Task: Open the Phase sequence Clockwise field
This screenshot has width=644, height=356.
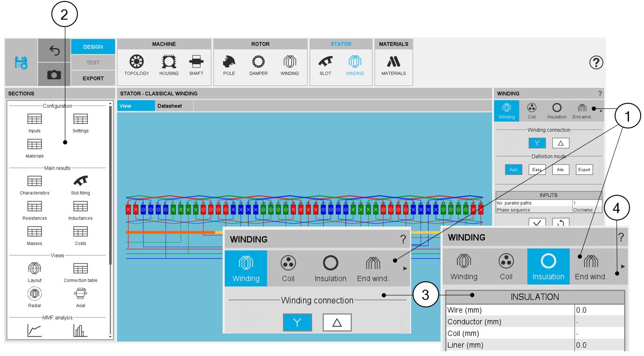Action: (x=587, y=210)
